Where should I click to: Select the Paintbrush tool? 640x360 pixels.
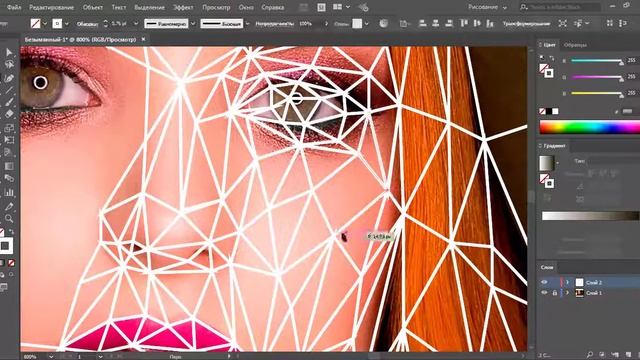click(9, 102)
